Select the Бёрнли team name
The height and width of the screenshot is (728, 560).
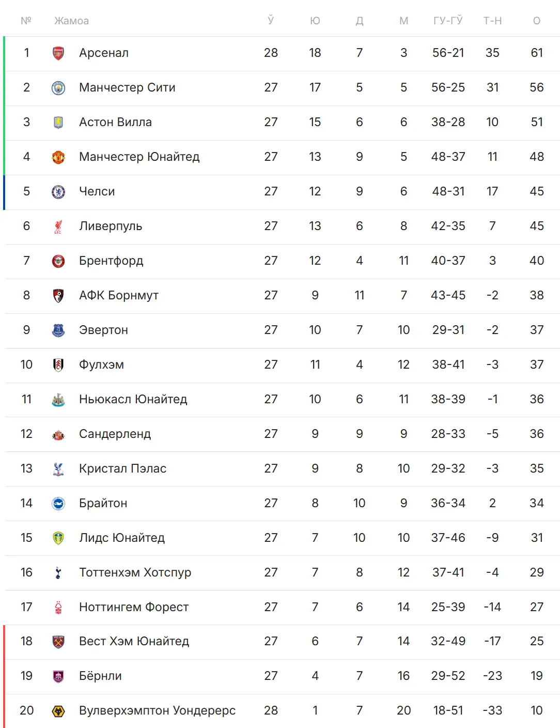(x=100, y=676)
